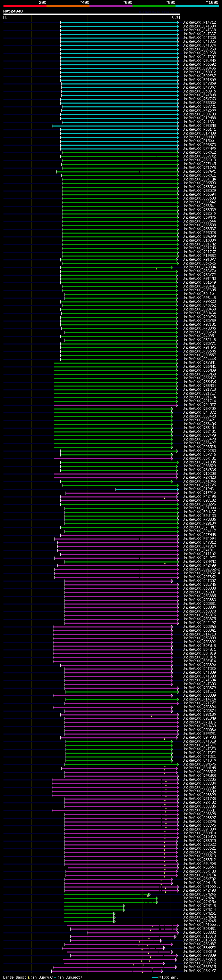Select hit label UniRef100_P15001
Image resolution: width=222 pixels, height=980 pixels.
[x=199, y=141]
